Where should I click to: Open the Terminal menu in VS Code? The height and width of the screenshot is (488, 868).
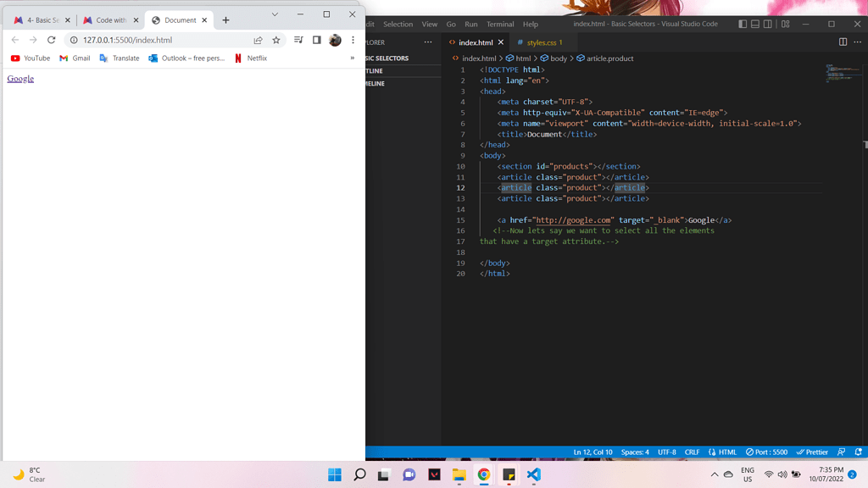click(x=500, y=24)
